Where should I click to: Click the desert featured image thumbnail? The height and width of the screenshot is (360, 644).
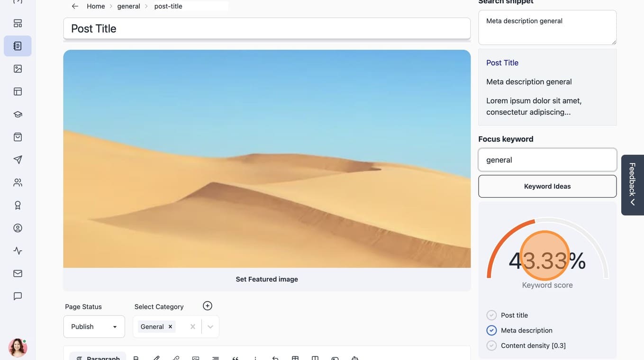(267, 159)
